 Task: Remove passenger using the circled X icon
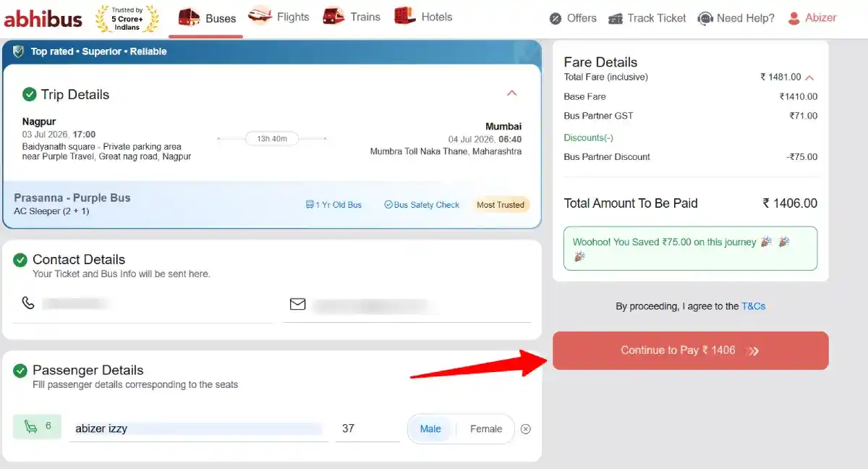pos(526,429)
